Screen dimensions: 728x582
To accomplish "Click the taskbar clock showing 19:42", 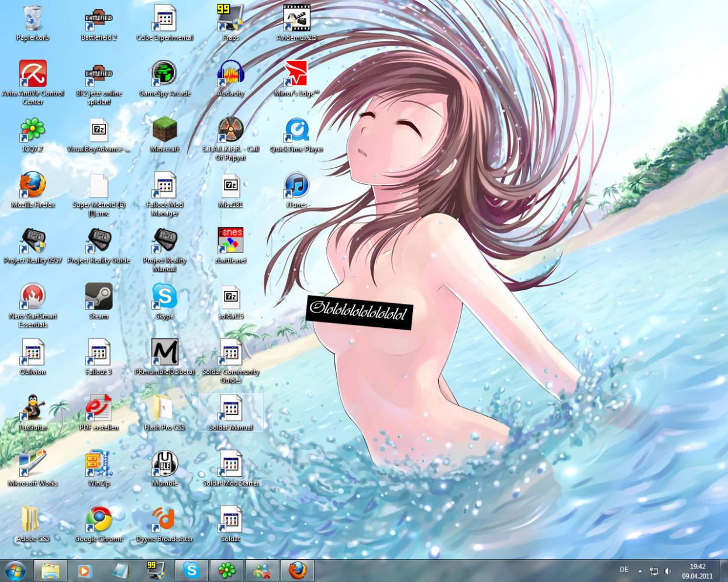I will click(697, 570).
